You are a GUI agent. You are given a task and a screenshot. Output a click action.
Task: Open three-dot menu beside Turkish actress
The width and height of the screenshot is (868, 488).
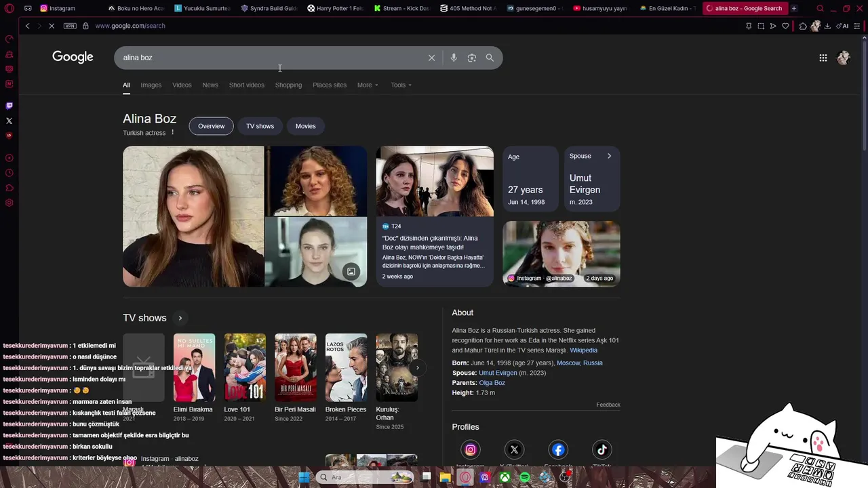click(172, 133)
